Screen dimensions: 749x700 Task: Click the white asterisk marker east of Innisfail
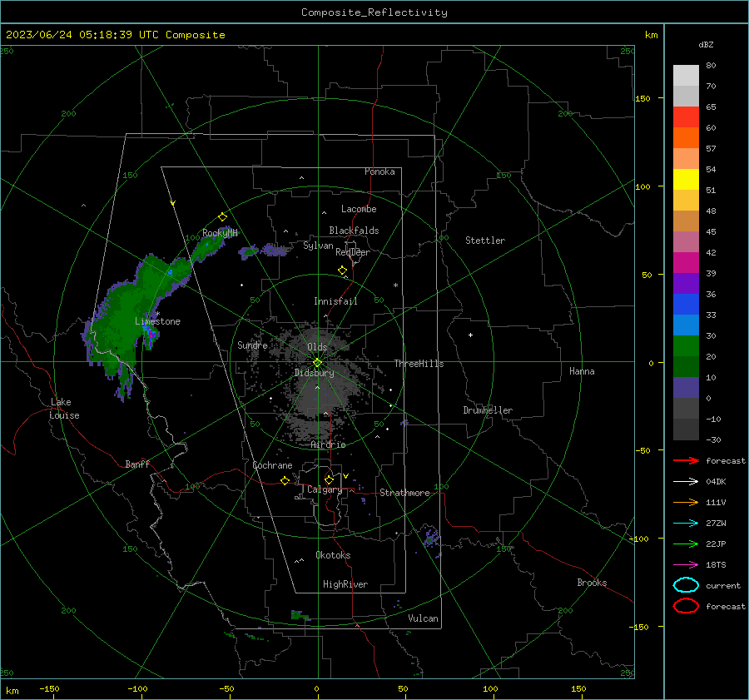tap(395, 285)
